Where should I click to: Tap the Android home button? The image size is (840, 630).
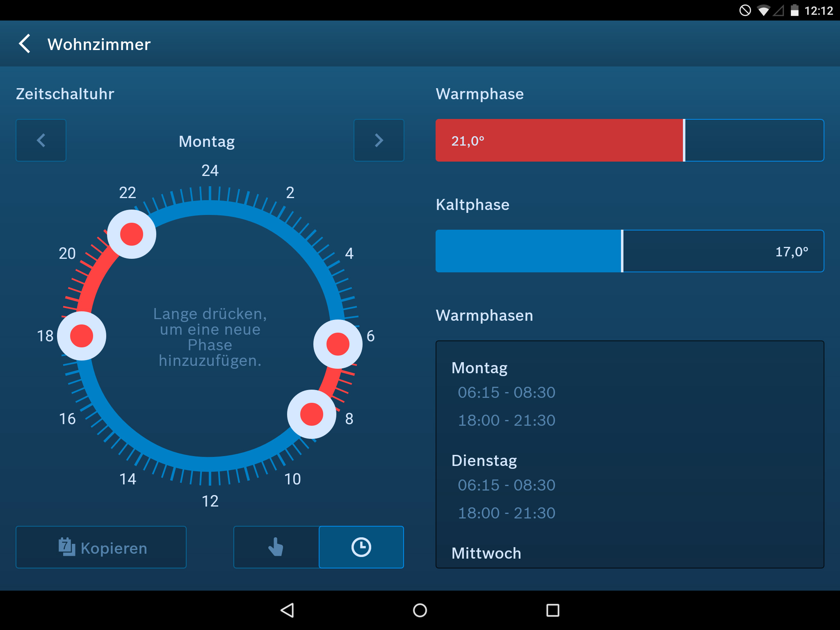pyautogui.click(x=420, y=610)
